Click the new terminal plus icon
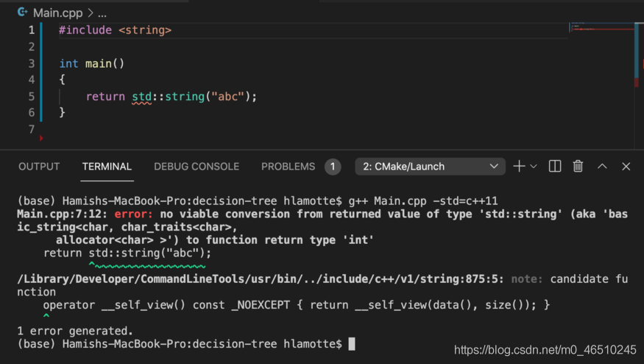The width and height of the screenshot is (644, 364). point(519,167)
